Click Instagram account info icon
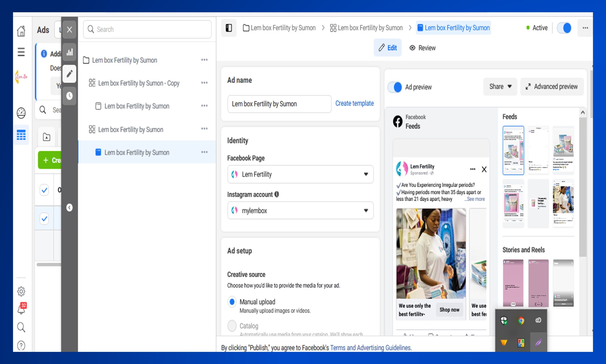606x364 pixels. [x=276, y=194]
